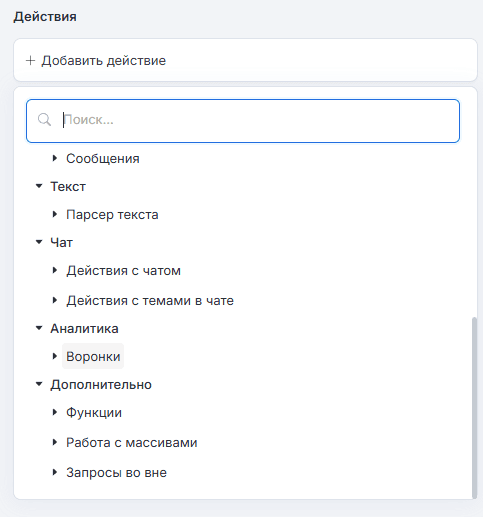Expand the Парсер текста arrow
The width and height of the screenshot is (483, 517).
pos(55,214)
